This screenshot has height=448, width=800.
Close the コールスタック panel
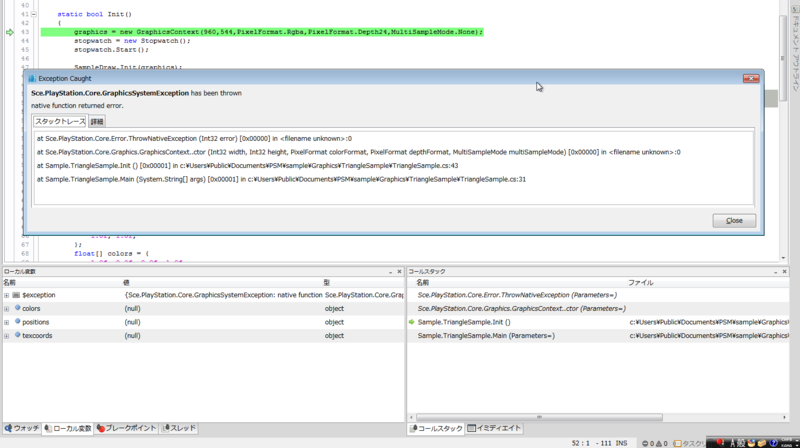click(x=784, y=272)
